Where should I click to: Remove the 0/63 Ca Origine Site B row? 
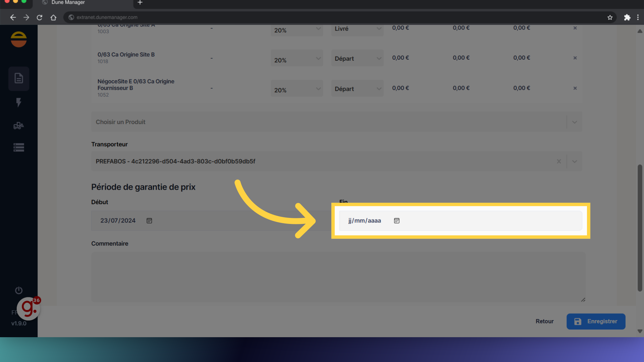click(x=575, y=58)
